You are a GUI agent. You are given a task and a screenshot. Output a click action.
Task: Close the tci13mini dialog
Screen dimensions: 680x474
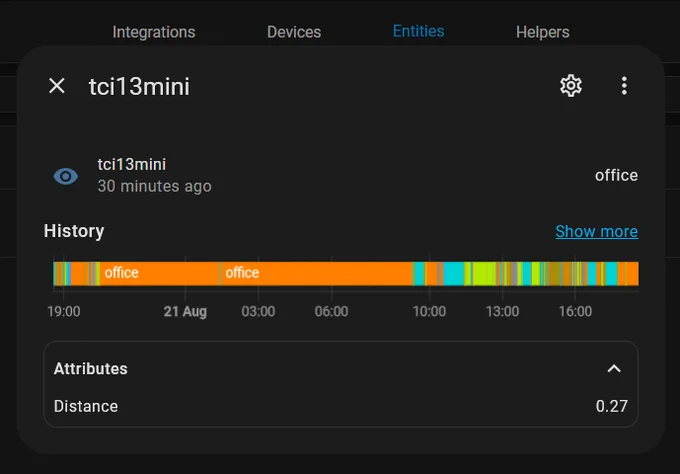coord(57,86)
